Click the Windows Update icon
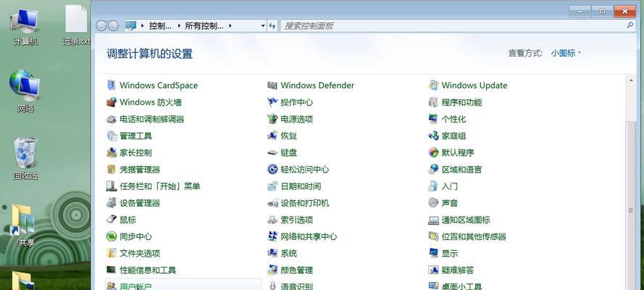The height and width of the screenshot is (290, 644). click(x=433, y=86)
